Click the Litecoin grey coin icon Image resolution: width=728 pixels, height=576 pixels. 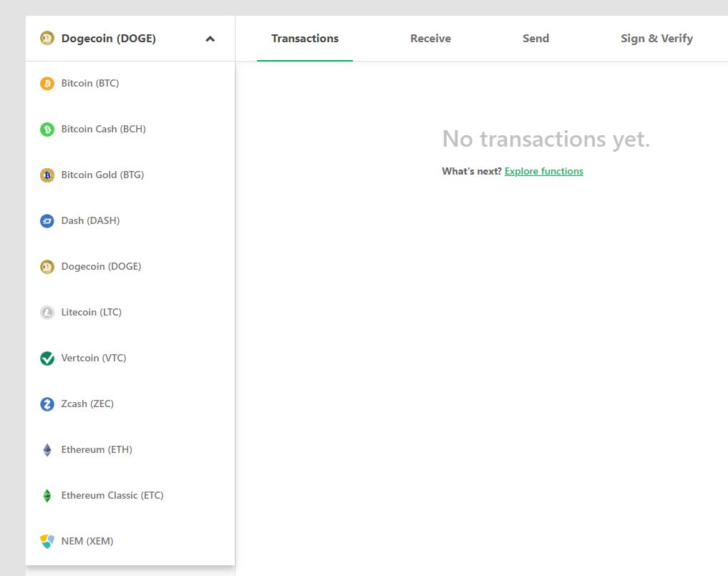pyautogui.click(x=47, y=313)
